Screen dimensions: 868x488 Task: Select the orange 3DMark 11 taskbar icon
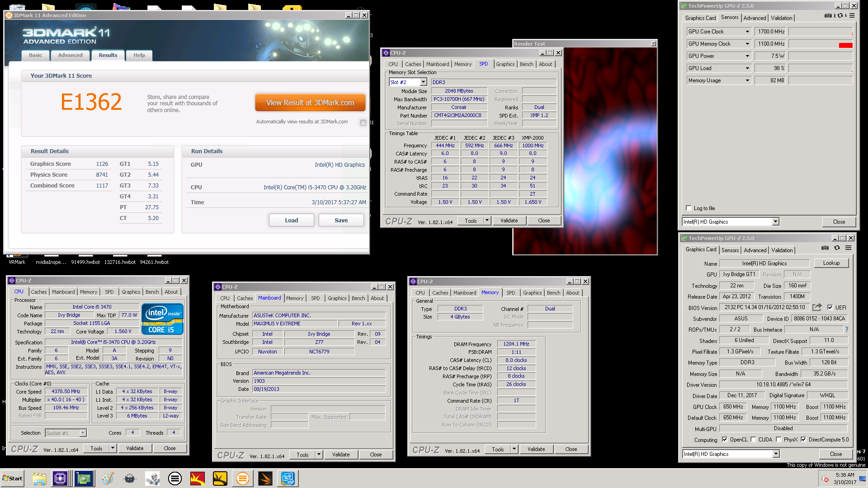[x=242, y=479]
